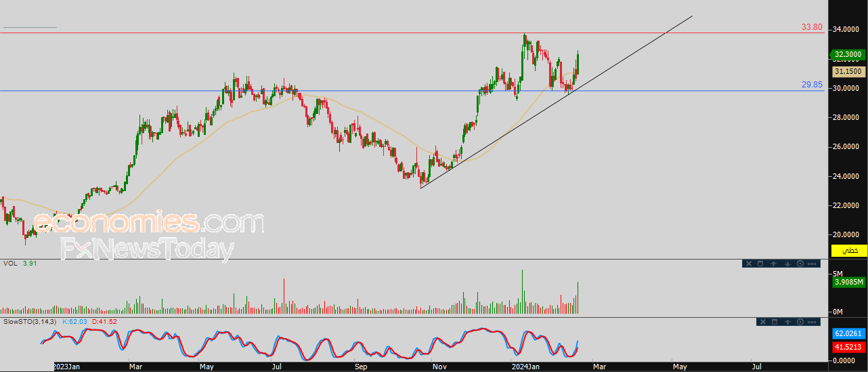
Task: Click the 34.0000 price axis label
Action: pyautogui.click(x=846, y=30)
